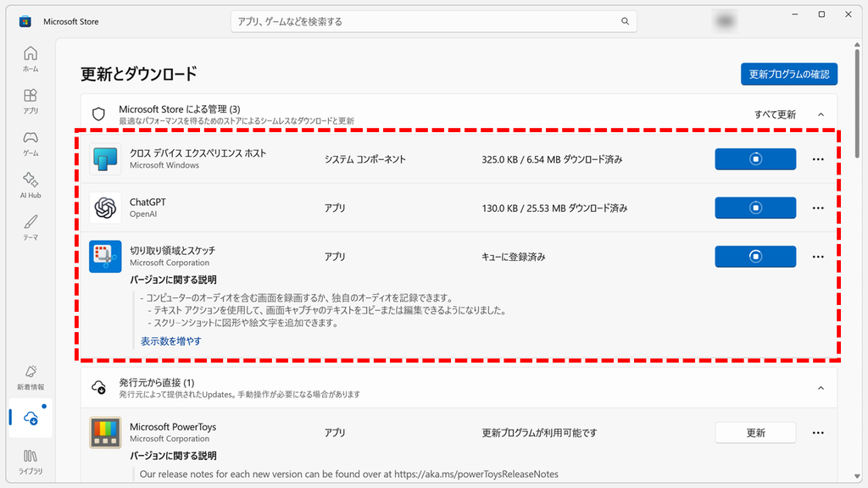Click the 更新プログラムが利用可能です status text
This screenshot has width=868, height=488.
pos(539,433)
